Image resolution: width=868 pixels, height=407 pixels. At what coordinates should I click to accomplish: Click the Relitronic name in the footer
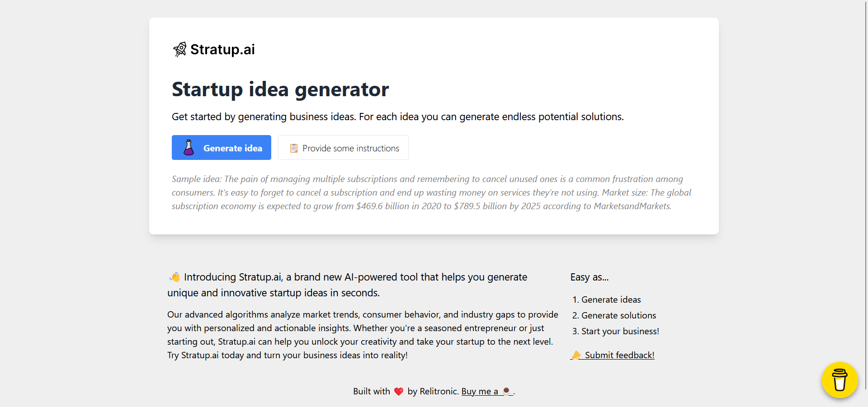[x=438, y=391]
